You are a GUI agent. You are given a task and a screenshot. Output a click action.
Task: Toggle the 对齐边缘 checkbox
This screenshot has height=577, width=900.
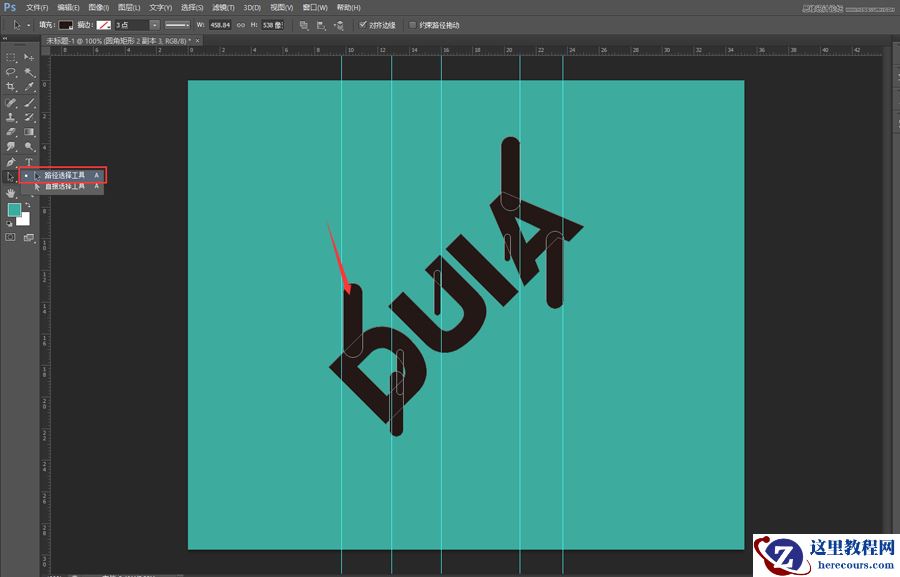point(362,24)
